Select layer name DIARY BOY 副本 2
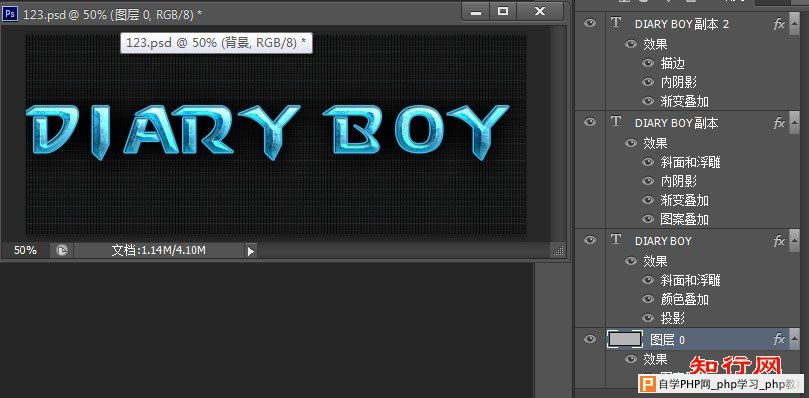Image resolution: width=809 pixels, height=398 pixels. [682, 24]
